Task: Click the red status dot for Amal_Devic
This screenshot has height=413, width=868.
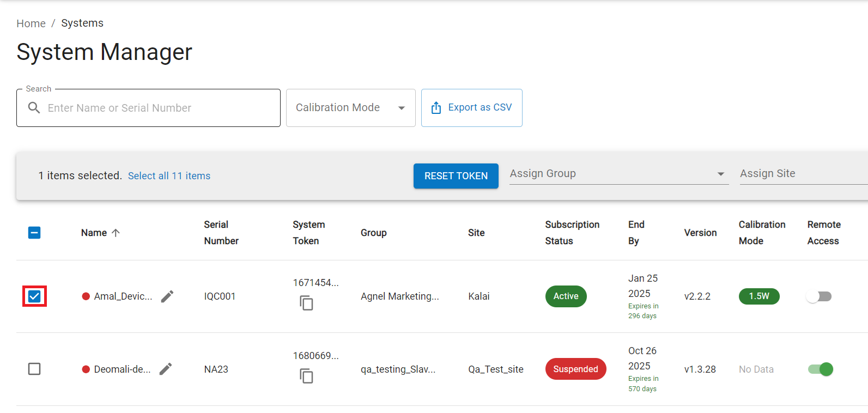Action: pyautogui.click(x=86, y=296)
